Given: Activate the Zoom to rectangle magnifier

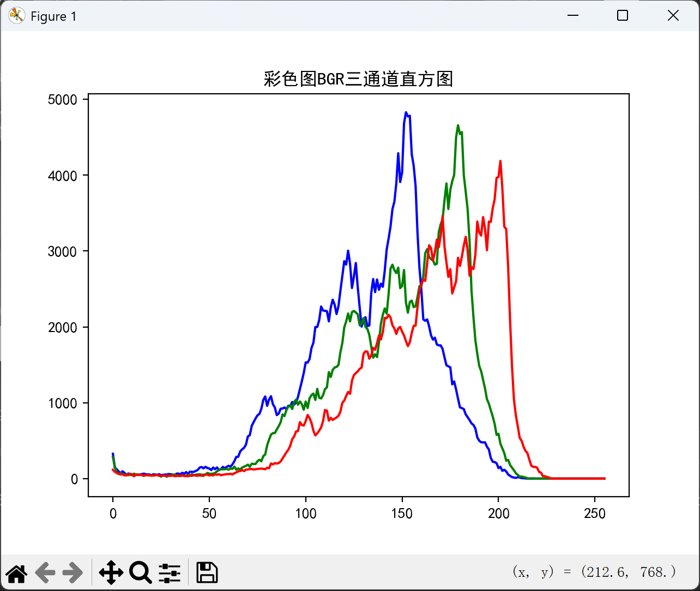Looking at the screenshot, I should 141,572.
